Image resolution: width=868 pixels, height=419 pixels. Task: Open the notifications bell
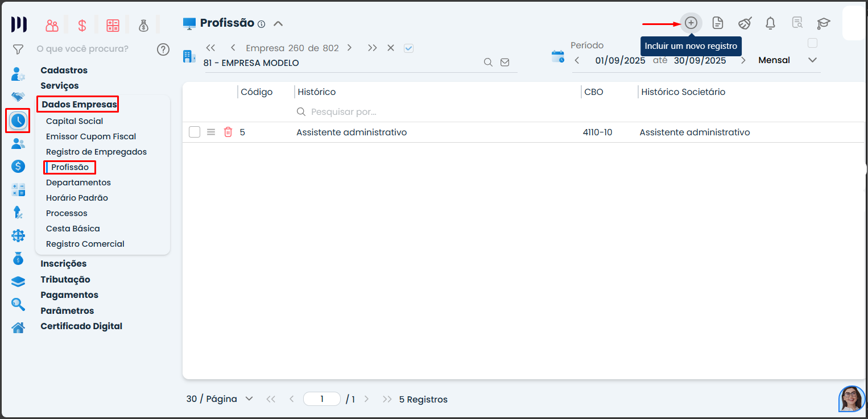(x=771, y=23)
